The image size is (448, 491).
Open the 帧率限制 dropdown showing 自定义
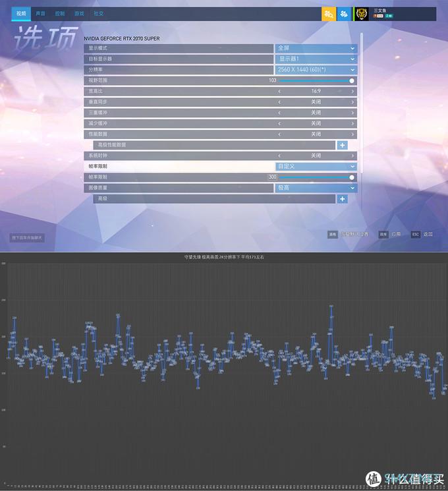(x=316, y=166)
